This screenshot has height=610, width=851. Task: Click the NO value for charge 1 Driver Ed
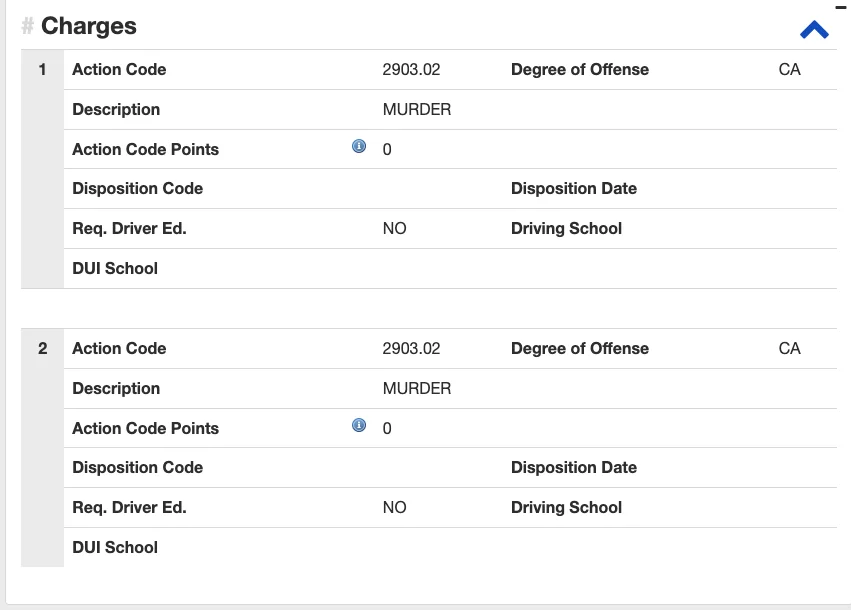394,229
